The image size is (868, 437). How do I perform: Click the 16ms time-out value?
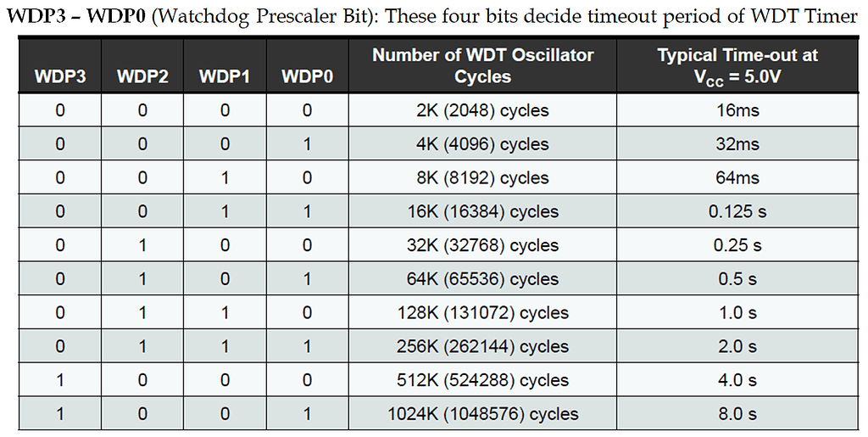click(x=737, y=110)
